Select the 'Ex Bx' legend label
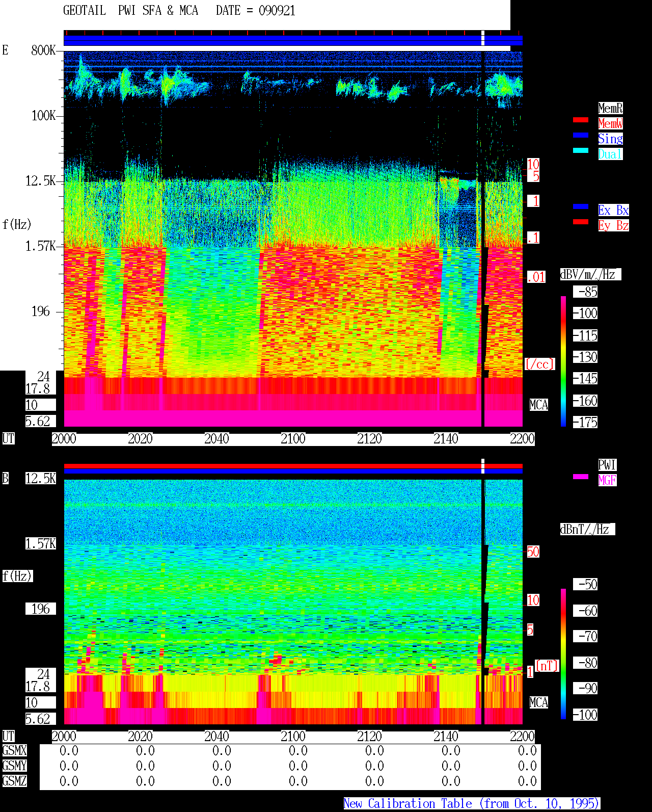 point(613,210)
